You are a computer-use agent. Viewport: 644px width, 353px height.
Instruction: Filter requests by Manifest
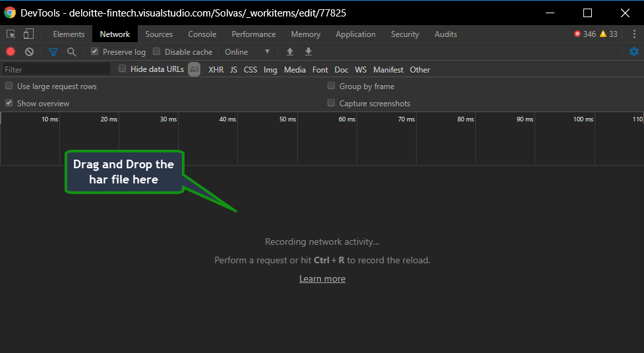[388, 70]
